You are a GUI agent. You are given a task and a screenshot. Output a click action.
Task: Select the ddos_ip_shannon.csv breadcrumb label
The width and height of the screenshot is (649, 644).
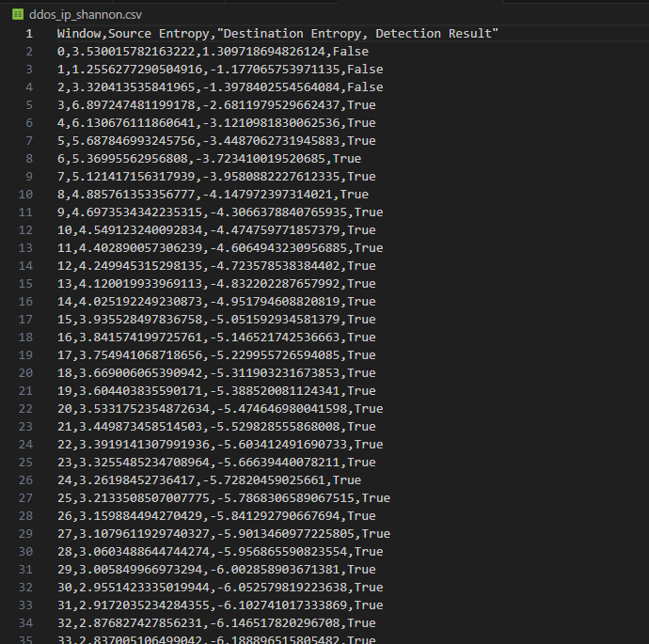point(86,15)
